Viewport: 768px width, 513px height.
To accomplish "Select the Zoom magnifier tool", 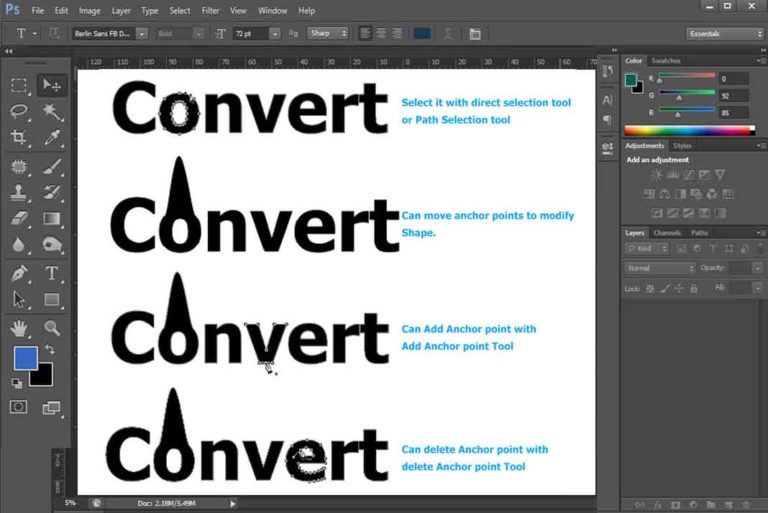I will (50, 328).
